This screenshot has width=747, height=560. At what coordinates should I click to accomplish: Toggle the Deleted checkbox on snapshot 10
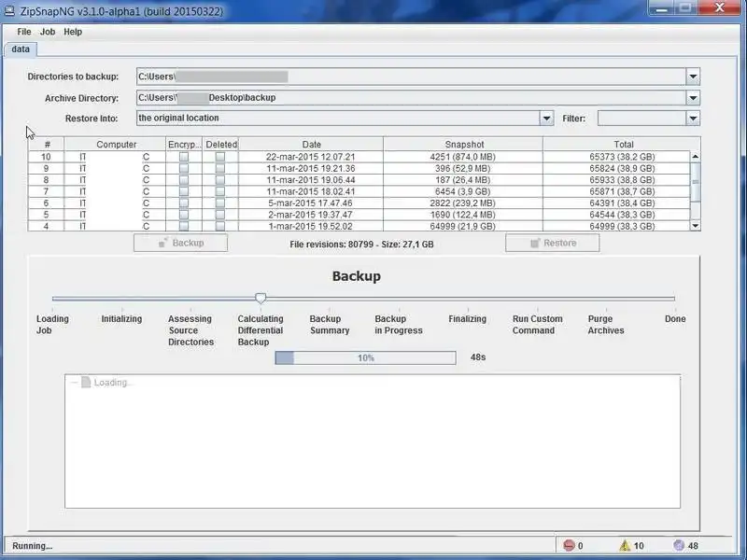coord(219,156)
